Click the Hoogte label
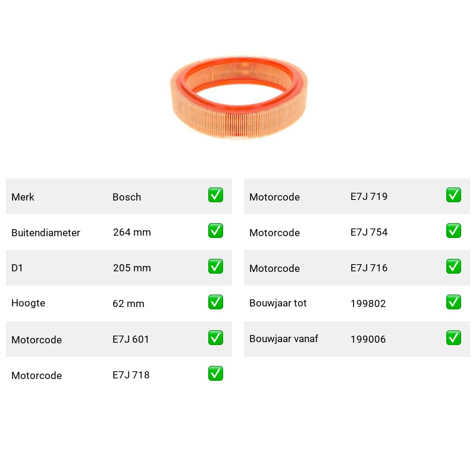Viewport: 476px width, 476px height. (28, 303)
